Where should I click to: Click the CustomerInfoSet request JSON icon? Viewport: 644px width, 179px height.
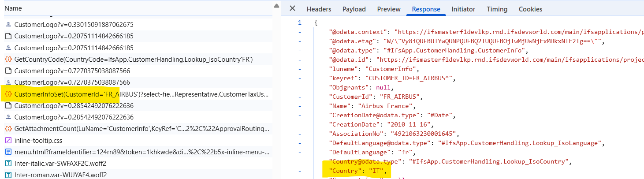8,94
